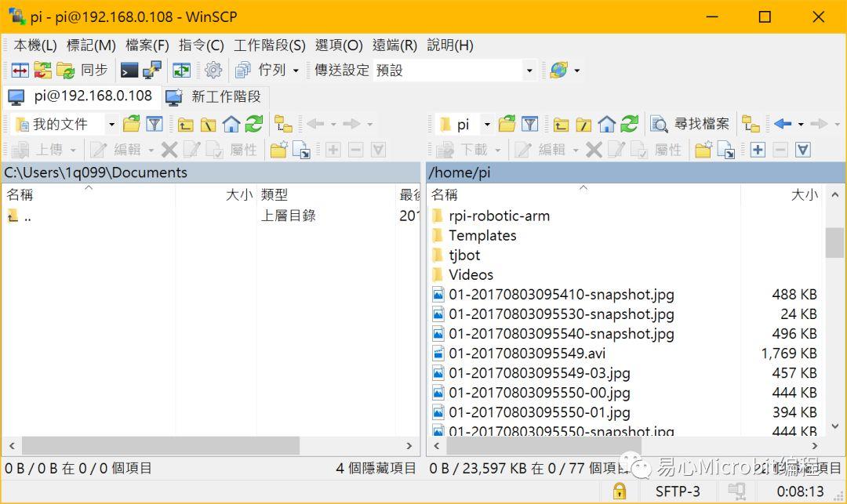The image size is (847, 504).
Task: Click the new link icon in remote panel
Action: point(726,150)
